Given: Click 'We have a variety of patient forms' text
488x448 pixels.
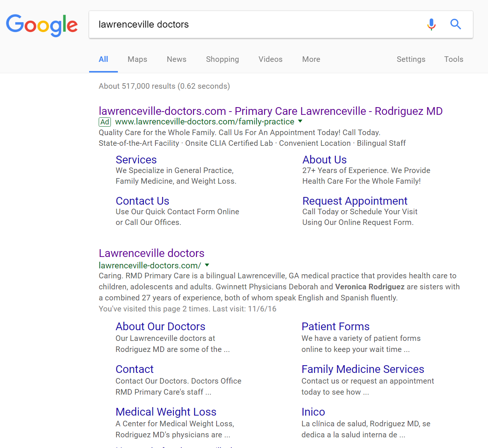Looking at the screenshot, I should click(x=361, y=338).
